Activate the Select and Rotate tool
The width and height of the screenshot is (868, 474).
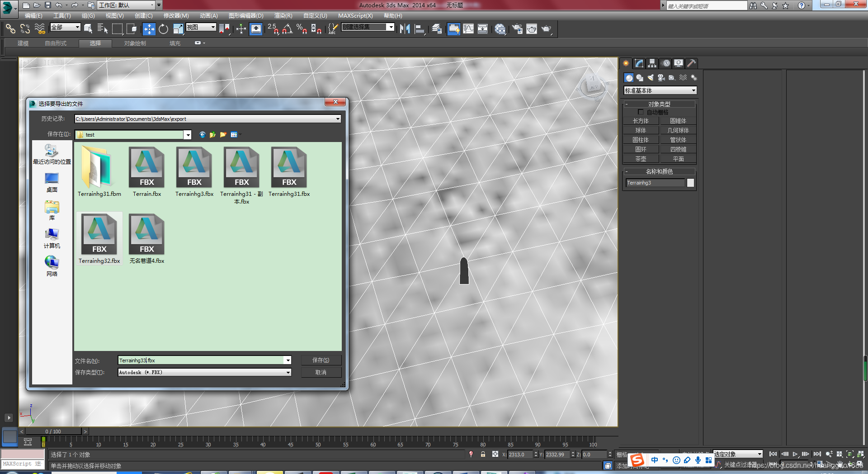[163, 29]
